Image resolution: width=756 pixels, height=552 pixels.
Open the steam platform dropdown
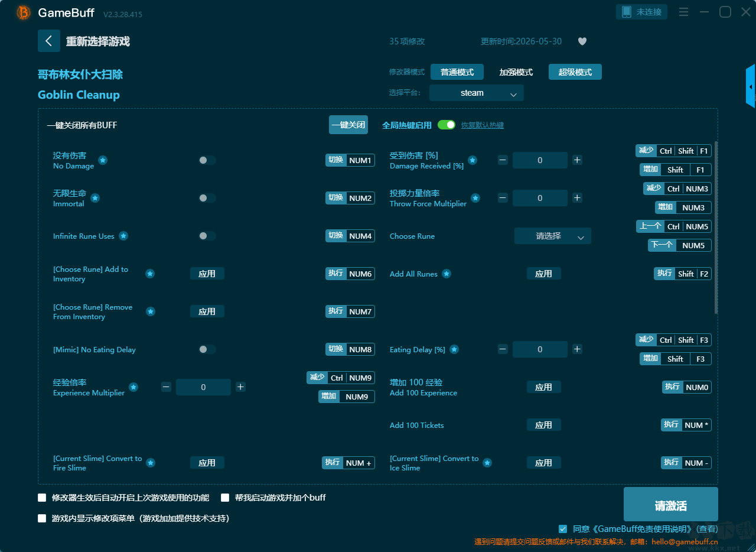tap(477, 93)
